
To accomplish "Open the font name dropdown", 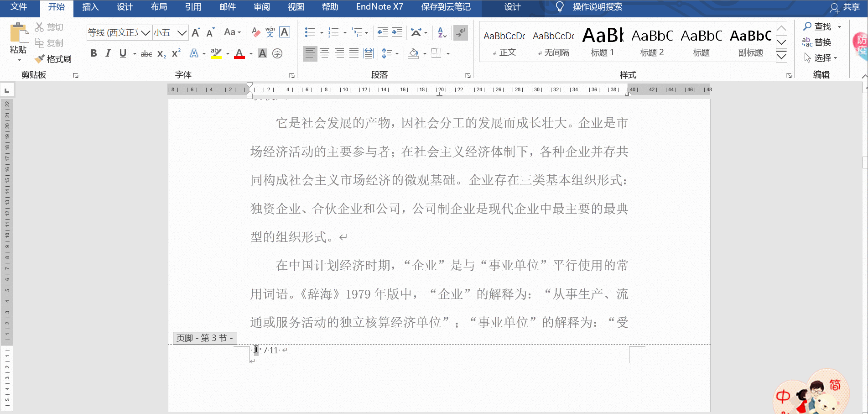I will [x=145, y=32].
